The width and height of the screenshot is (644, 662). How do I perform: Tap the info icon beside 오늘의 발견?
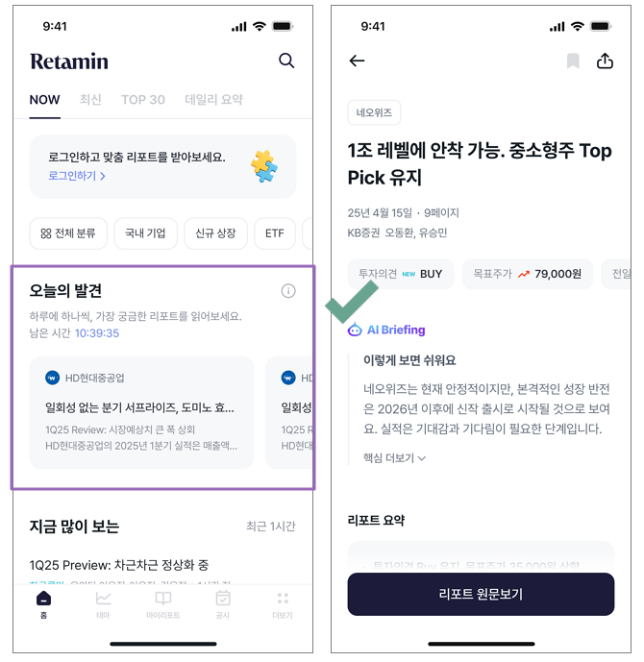[x=288, y=291]
